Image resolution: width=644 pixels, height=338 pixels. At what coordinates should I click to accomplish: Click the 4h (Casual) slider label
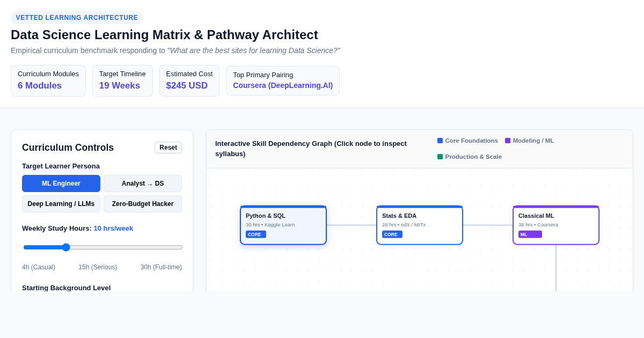pos(39,267)
